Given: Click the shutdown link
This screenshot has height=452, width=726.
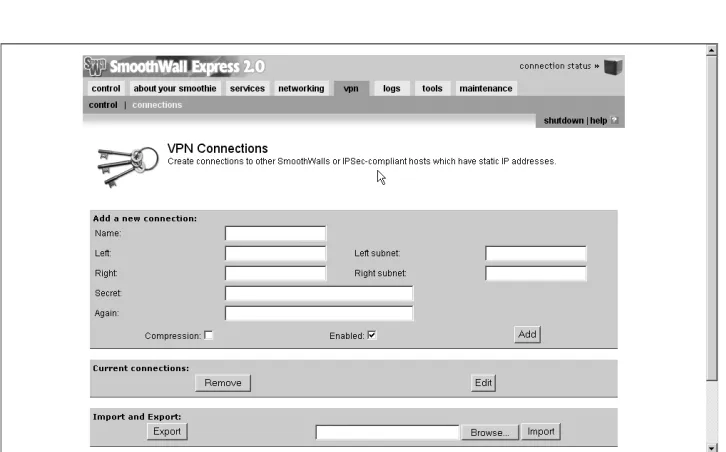Looking at the screenshot, I should (563, 120).
